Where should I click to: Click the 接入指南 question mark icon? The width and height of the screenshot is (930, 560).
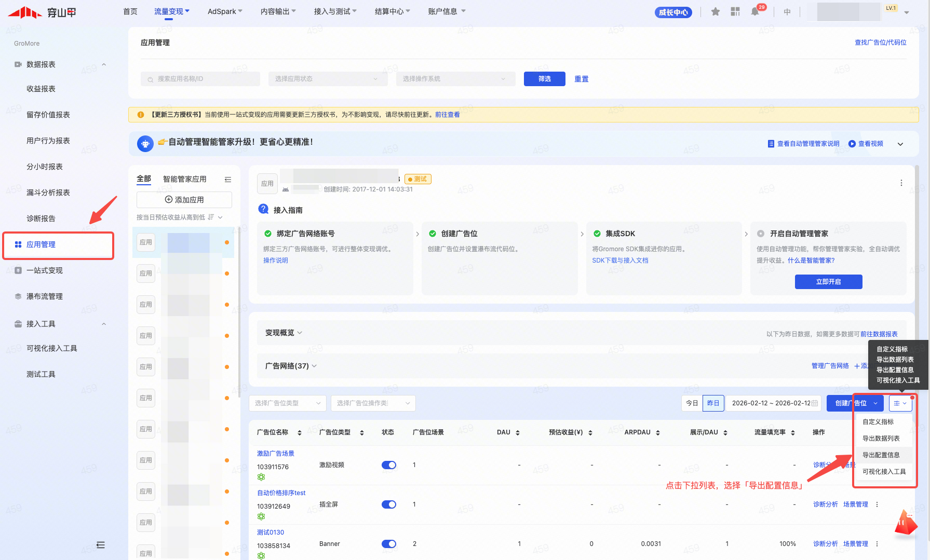263,209
